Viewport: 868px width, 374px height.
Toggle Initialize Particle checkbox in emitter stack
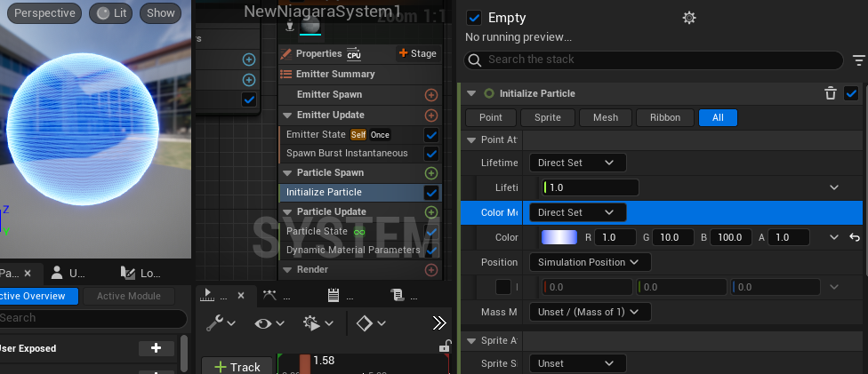(x=431, y=193)
